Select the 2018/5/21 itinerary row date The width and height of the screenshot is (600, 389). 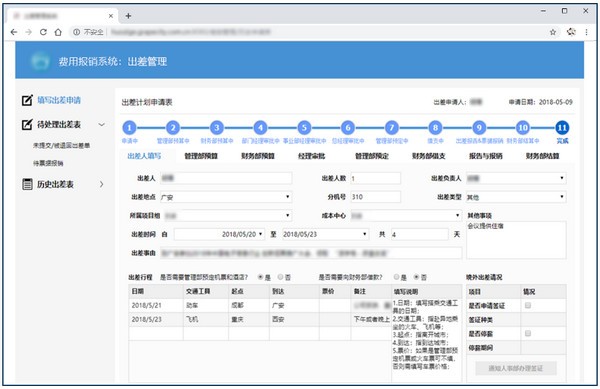[156, 305]
